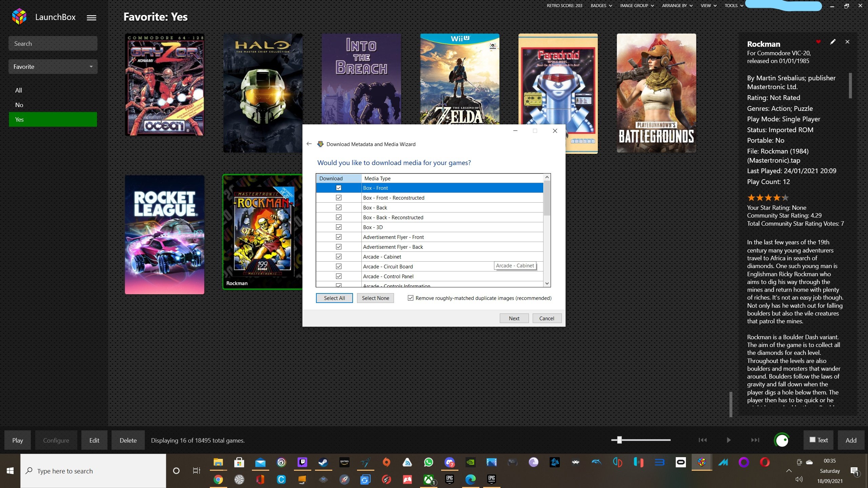Expand the Arrange By menu
Screen dimensions: 868x488
tap(677, 5)
